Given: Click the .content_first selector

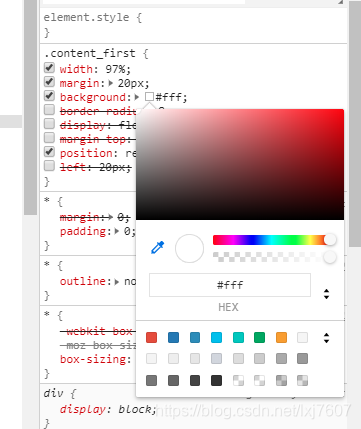Looking at the screenshot, I should point(90,53).
